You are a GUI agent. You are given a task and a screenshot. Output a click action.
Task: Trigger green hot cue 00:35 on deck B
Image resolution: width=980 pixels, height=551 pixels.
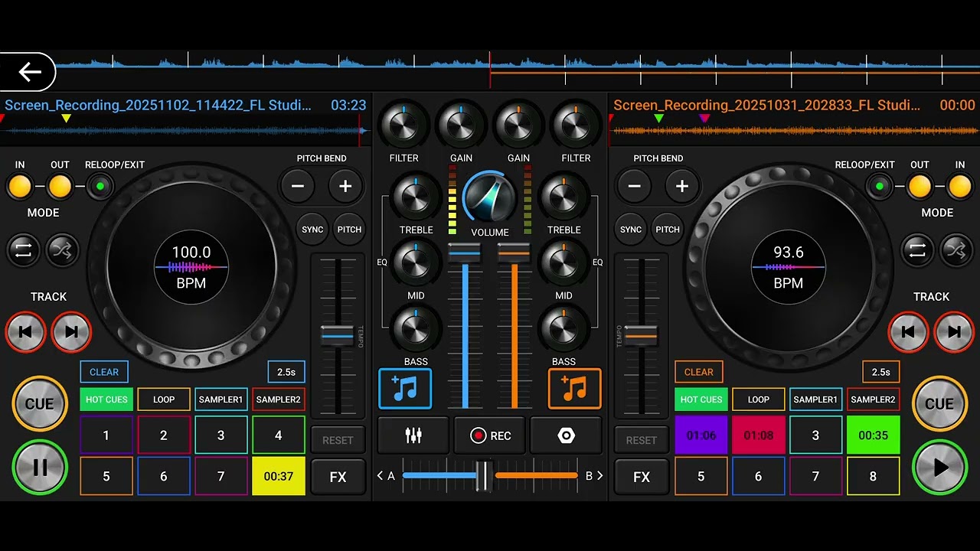[873, 435]
